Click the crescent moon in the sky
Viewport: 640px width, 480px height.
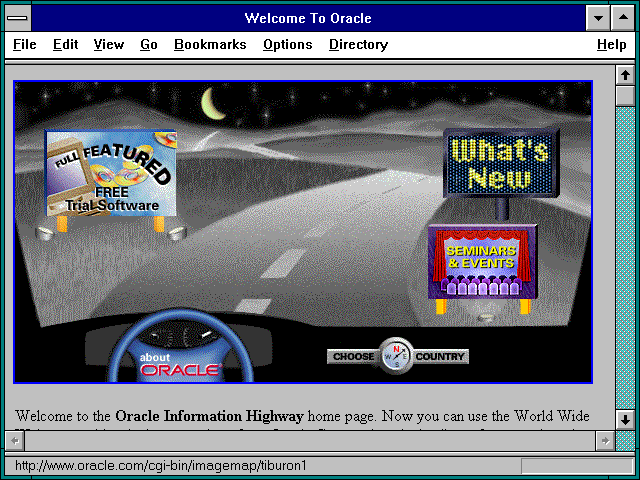[x=212, y=104]
